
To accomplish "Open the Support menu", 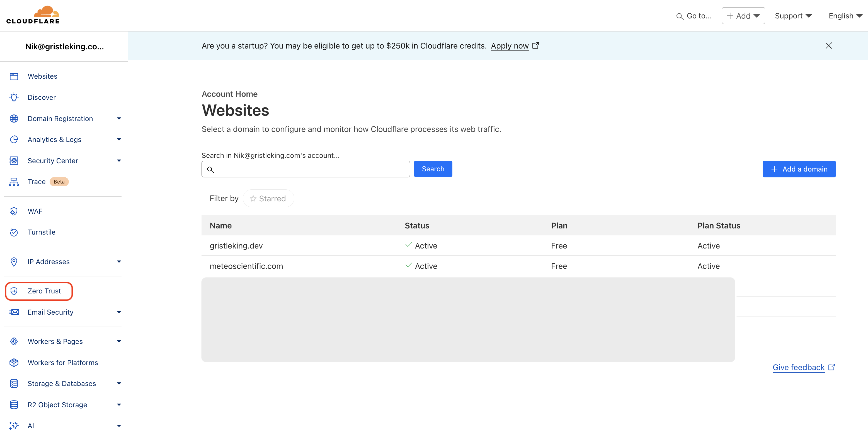I will tap(793, 16).
